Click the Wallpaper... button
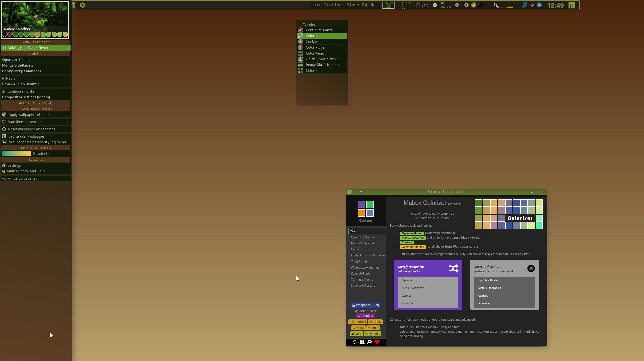Viewport: 644px width, 361px height. [362, 305]
